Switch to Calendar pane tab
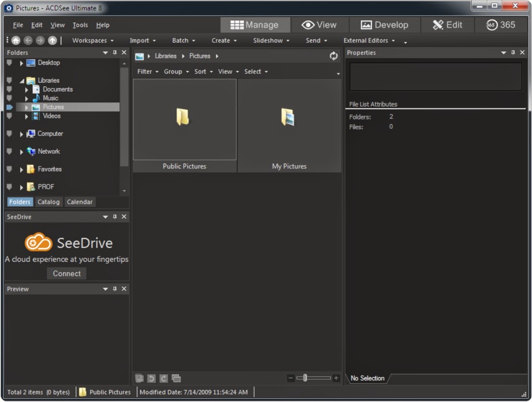 click(80, 201)
